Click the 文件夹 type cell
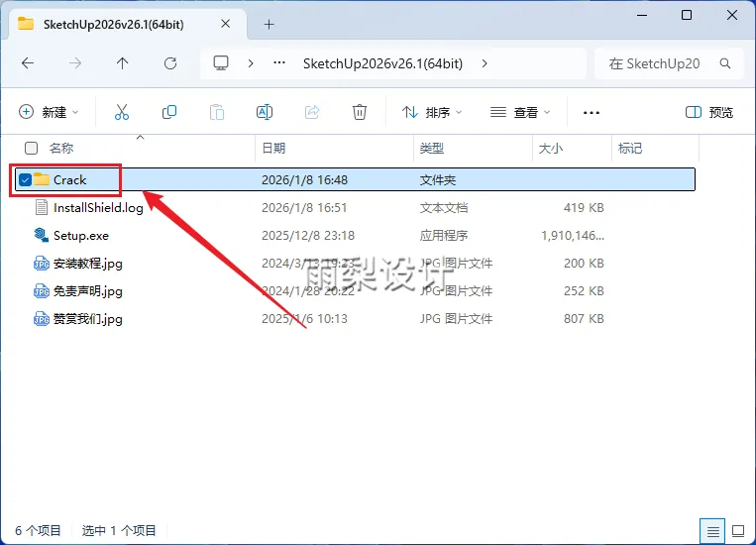Viewport: 756px width, 545px height. pos(438,180)
